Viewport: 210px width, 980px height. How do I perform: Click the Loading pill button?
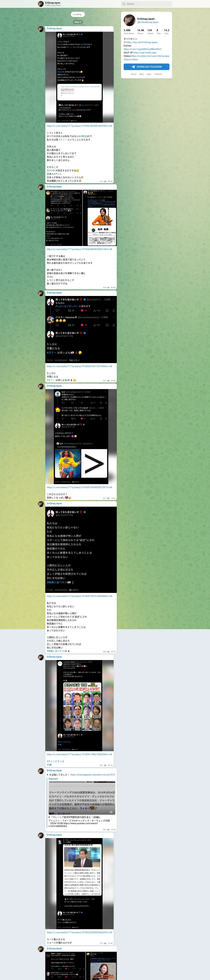click(x=77, y=15)
